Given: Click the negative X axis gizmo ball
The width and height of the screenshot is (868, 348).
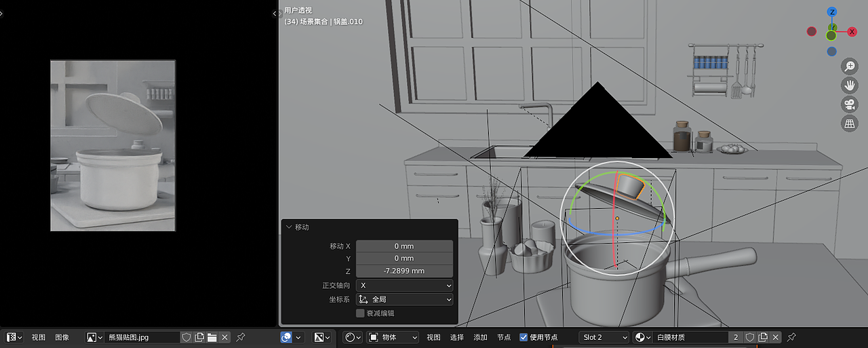Looking at the screenshot, I should (812, 31).
